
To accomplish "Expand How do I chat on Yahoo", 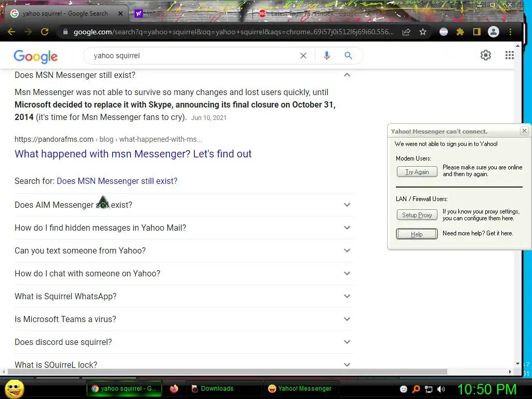I will pyautogui.click(x=183, y=273).
